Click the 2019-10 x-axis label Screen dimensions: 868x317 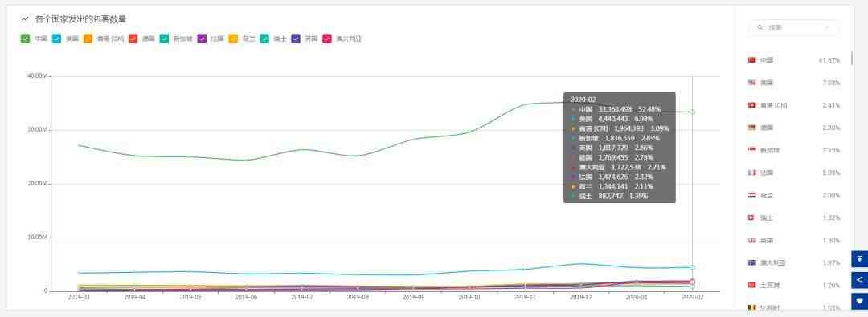pyautogui.click(x=469, y=297)
